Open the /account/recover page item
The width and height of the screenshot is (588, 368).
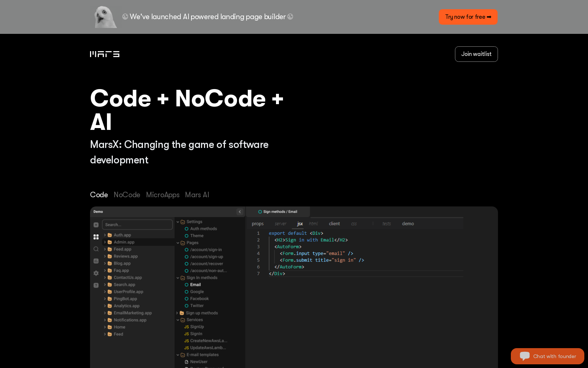(207, 264)
